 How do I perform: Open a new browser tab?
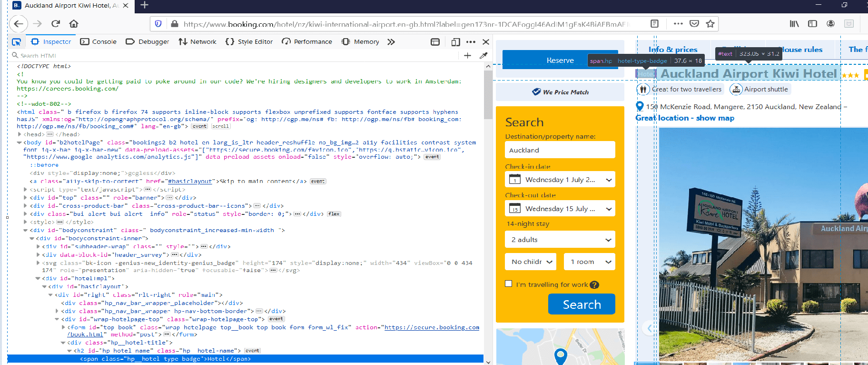tap(145, 5)
